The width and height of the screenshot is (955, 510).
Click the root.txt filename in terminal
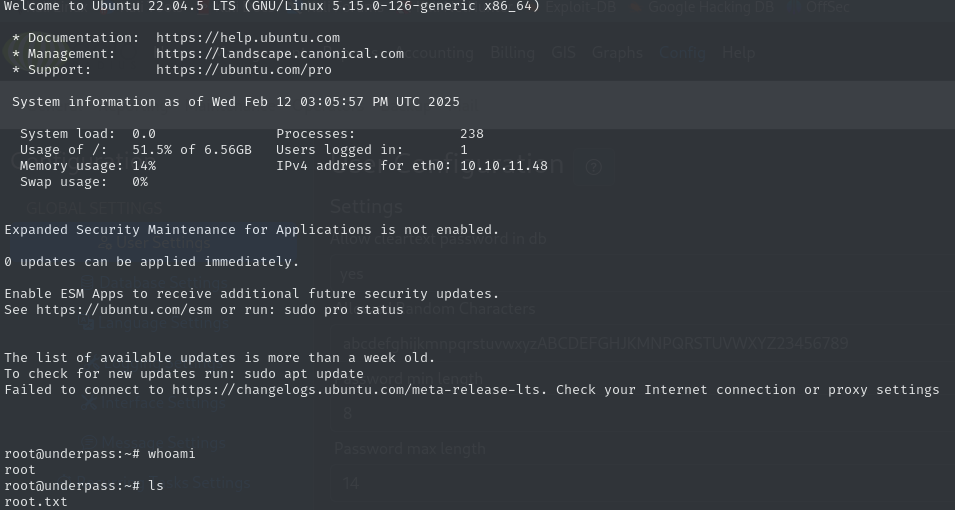point(36,502)
